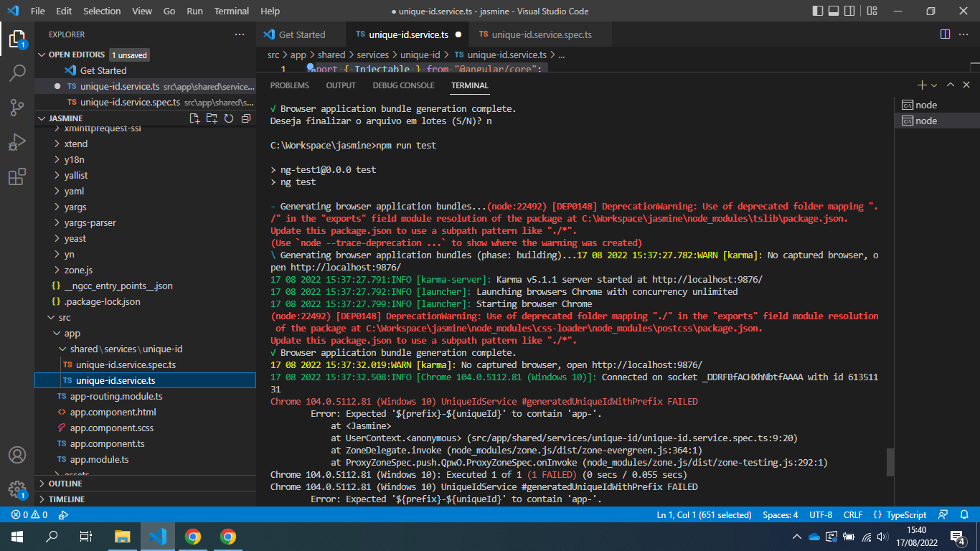The image size is (980, 551).
Task: Create a new terminal with plus icon
Action: click(923, 85)
